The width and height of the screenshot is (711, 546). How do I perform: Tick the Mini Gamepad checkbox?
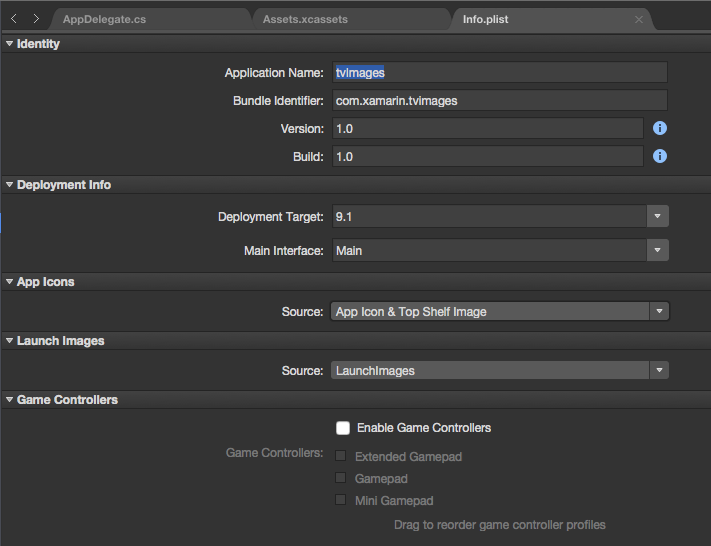pos(341,500)
